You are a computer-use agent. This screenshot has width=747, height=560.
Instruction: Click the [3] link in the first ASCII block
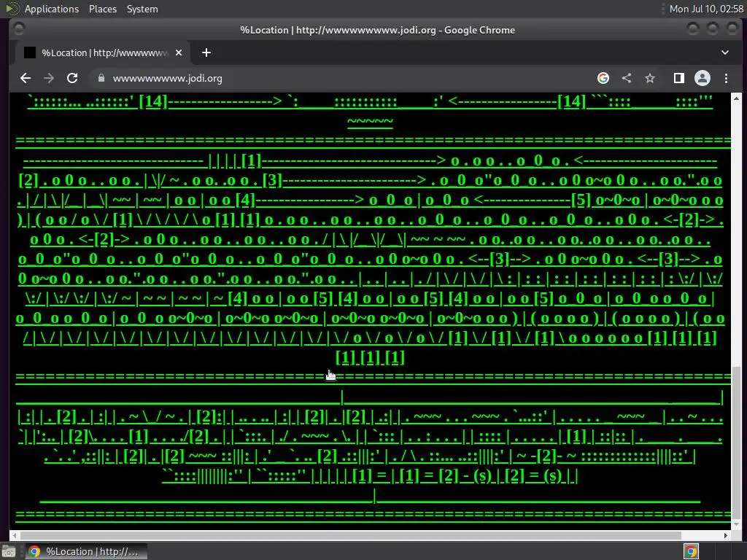(273, 180)
